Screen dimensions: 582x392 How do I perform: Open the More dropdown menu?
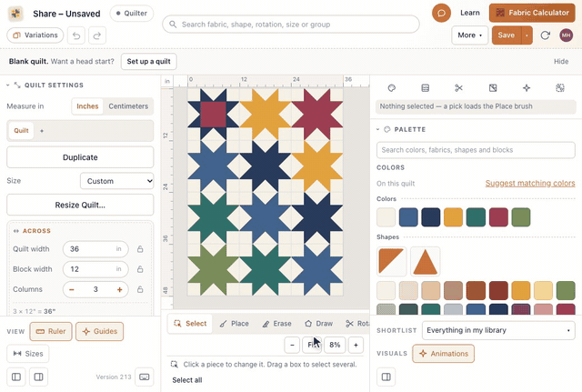coord(469,35)
